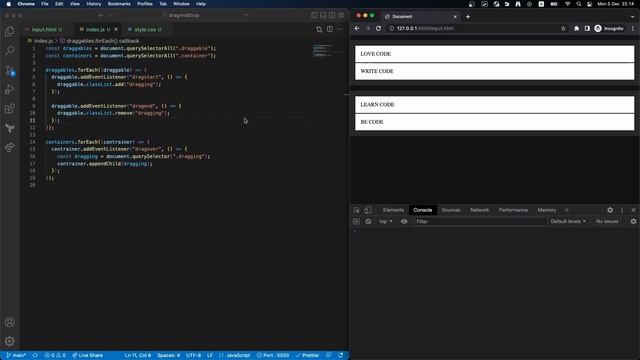Click main branch in status bar
640x360 pixels.
tap(16, 356)
